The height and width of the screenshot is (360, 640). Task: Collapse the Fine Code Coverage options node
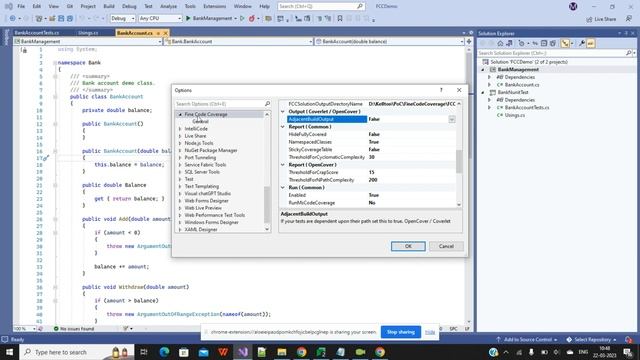pyautogui.click(x=180, y=114)
